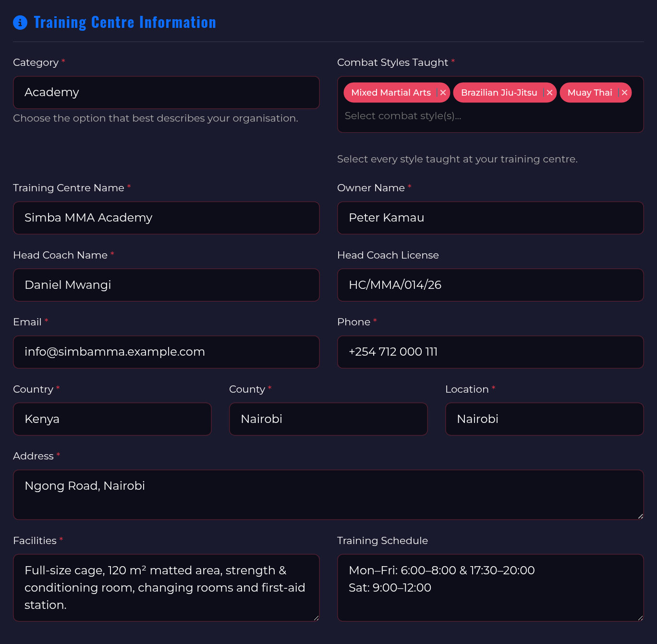Remove the Mixed Martial Arts tag
The height and width of the screenshot is (644, 657).
point(443,93)
